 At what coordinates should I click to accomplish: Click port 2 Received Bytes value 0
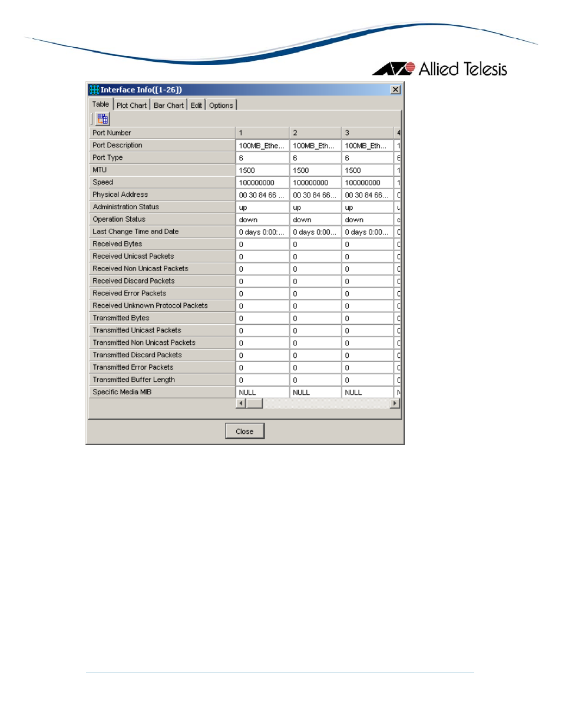[315, 245]
